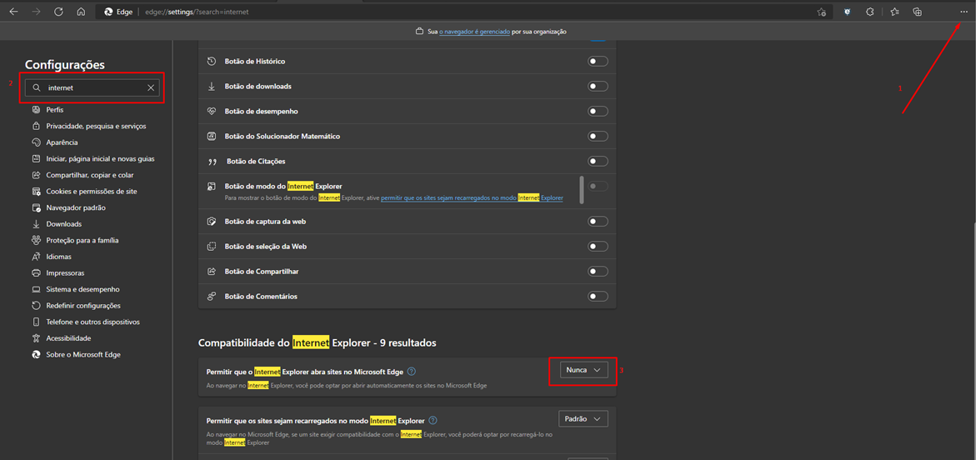The width and height of the screenshot is (980, 460).
Task: Toggle the Botão de downloads switch
Action: [597, 87]
